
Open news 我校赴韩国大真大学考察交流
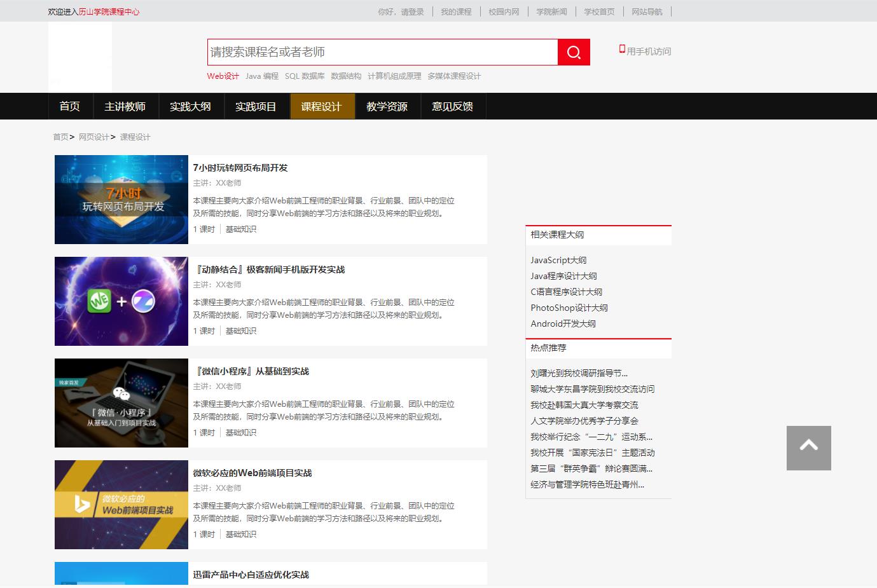(x=584, y=405)
